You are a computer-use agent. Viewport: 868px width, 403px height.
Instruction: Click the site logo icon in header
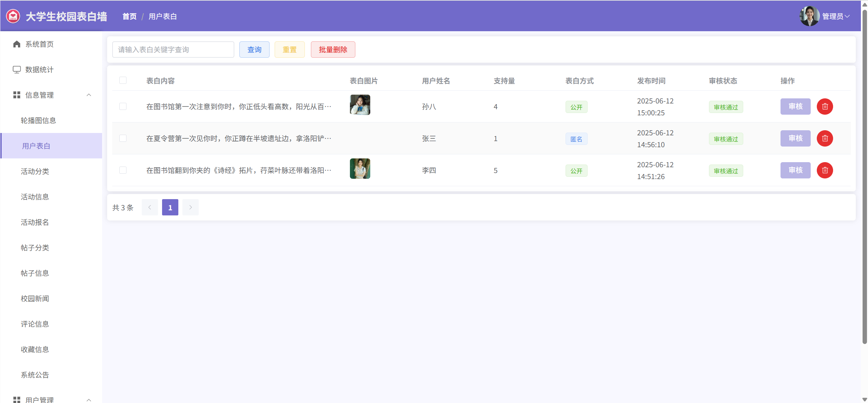(13, 16)
